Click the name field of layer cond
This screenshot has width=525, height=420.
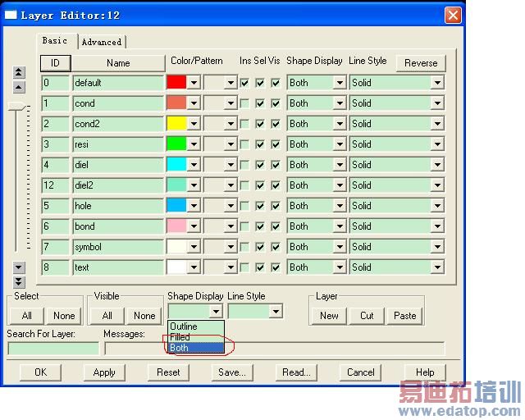coord(118,103)
